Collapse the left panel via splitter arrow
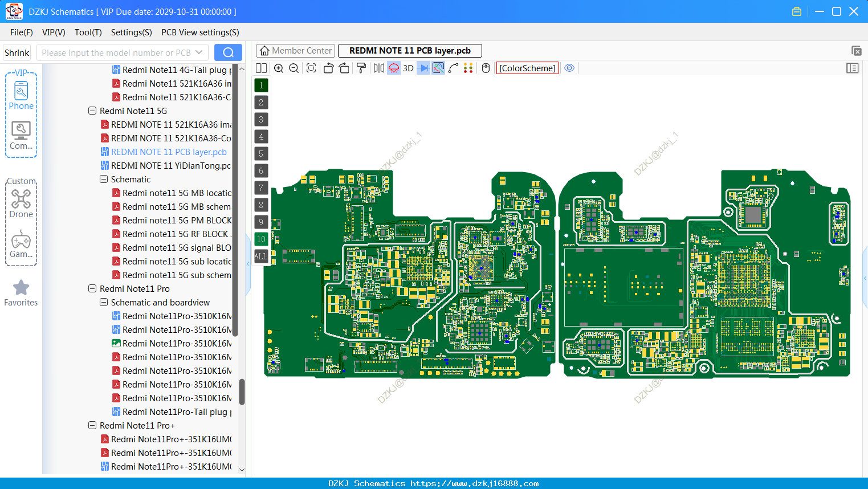Screen dimensions: 868x489 [x=248, y=264]
